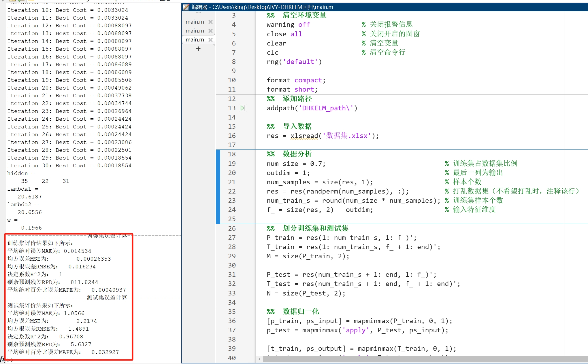
Task: Add a new editor tab with plus icon
Action: click(x=198, y=49)
